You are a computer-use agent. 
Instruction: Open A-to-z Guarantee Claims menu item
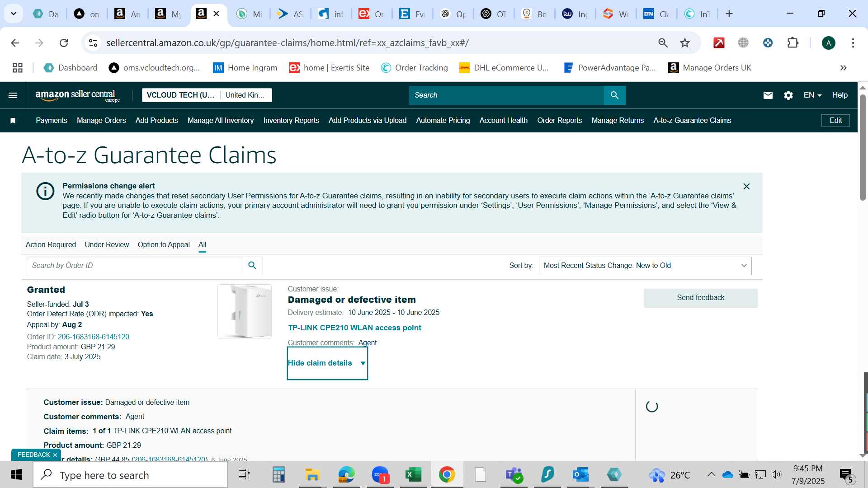[x=692, y=121]
